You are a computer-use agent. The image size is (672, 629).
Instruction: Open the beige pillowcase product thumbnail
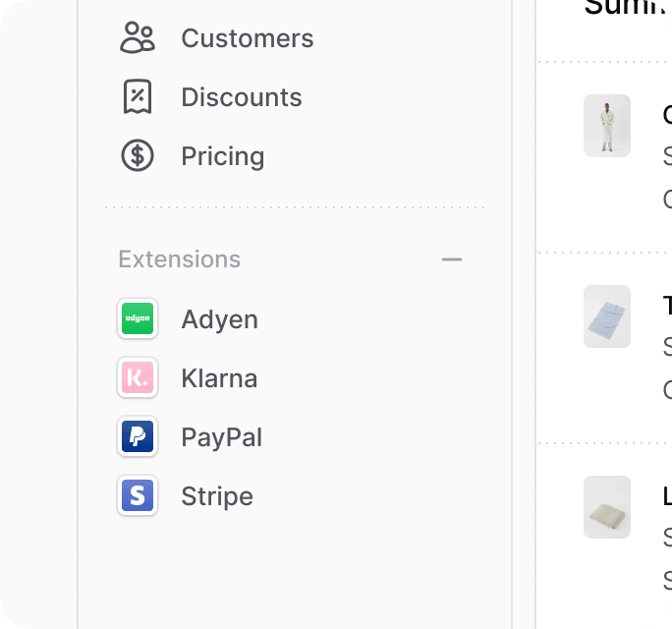pyautogui.click(x=607, y=507)
